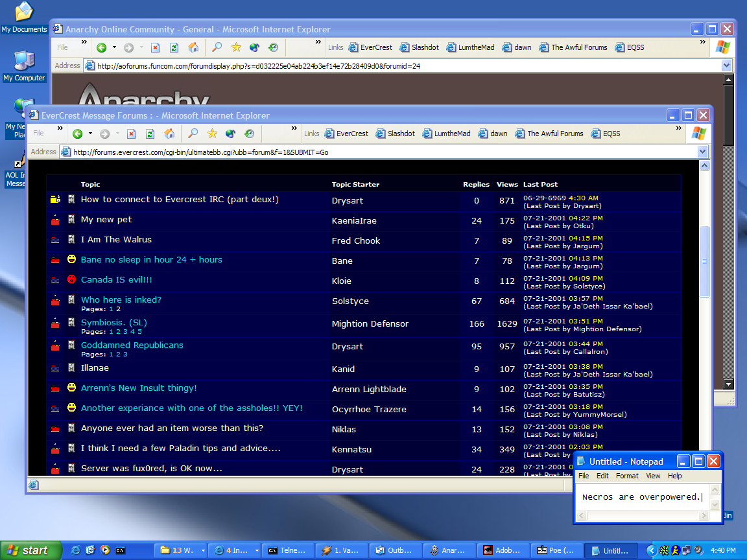The image size is (747, 560).
Task: Select the My Documents desktop icon
Action: click(x=24, y=17)
